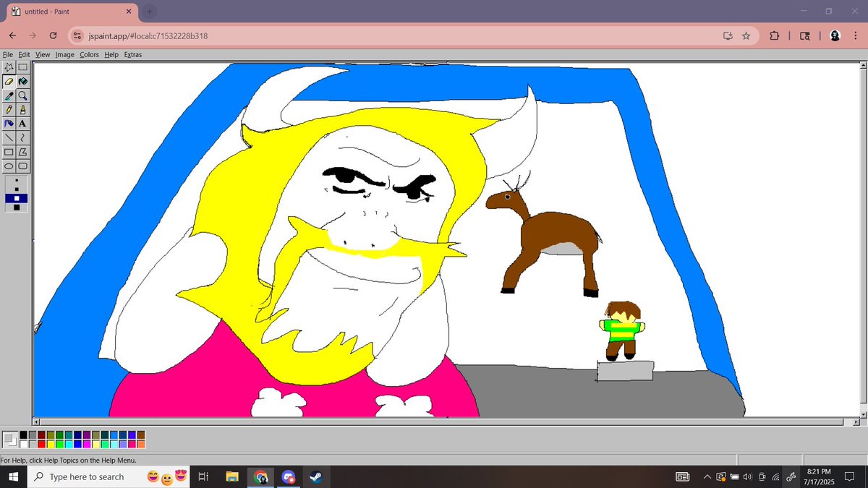This screenshot has height=488, width=868.
Task: Select the Pick Color eyedropper tool
Action: click(9, 95)
